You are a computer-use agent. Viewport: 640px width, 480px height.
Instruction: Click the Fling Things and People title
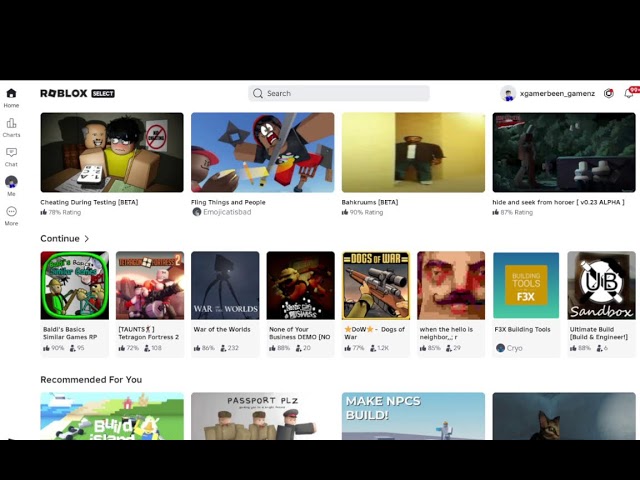(x=228, y=202)
